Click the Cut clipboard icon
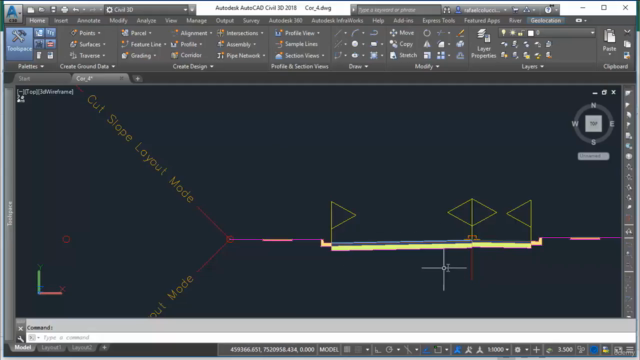 [x=627, y=33]
